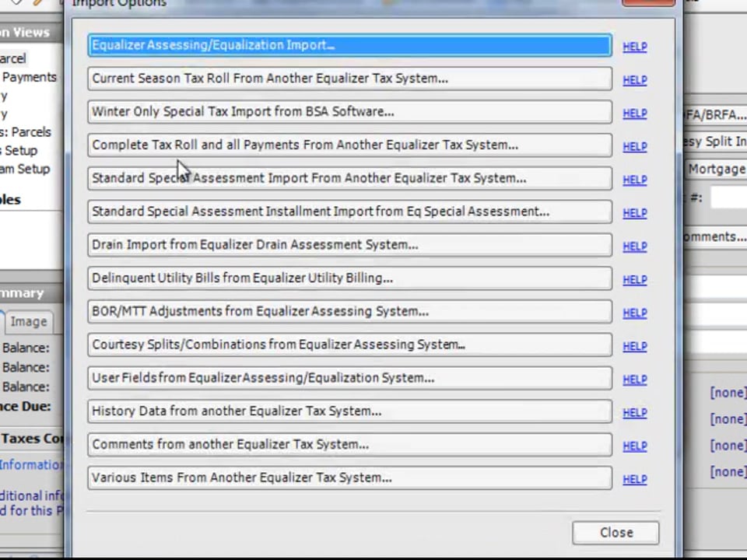Screen dimensions: 747x560
Task: Choose Drain Import from Equalizer Drain Assessment
Action: coord(349,245)
